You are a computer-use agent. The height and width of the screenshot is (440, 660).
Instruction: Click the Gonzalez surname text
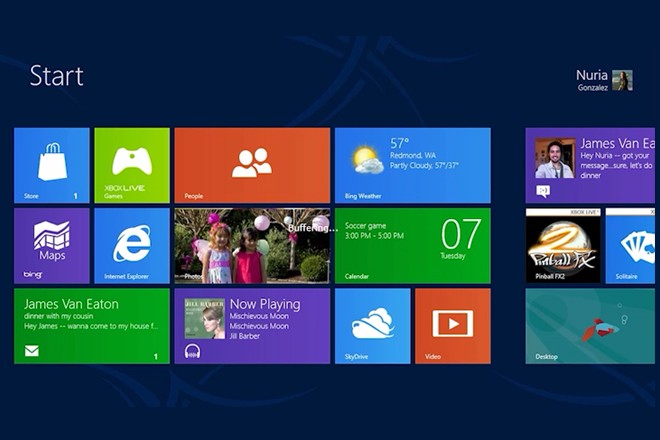point(593,88)
